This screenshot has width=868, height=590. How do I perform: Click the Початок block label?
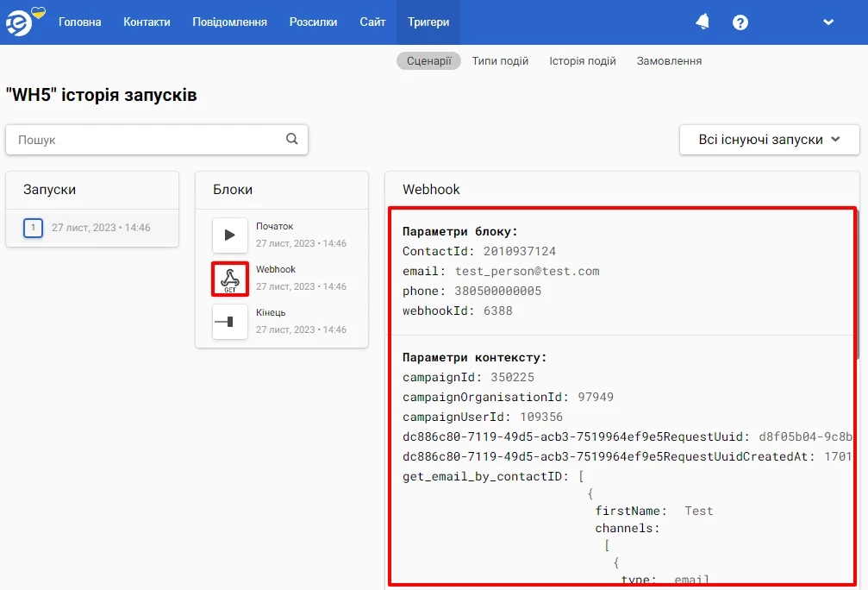275,226
